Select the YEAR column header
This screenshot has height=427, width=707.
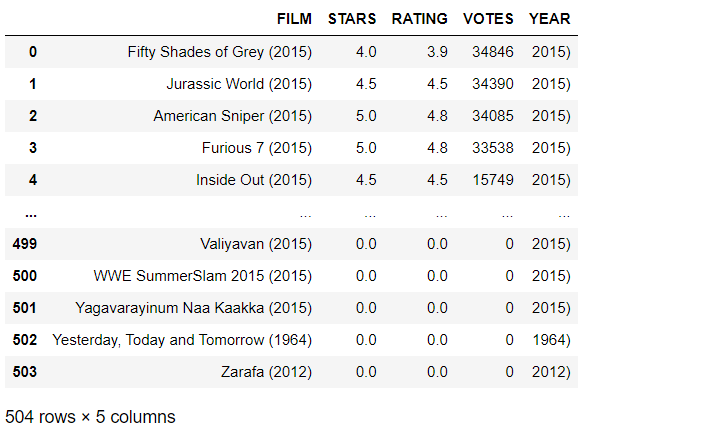(x=549, y=19)
